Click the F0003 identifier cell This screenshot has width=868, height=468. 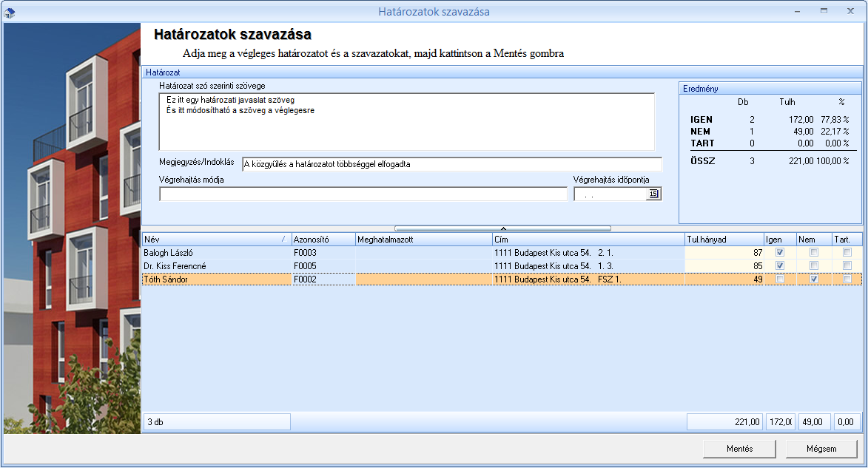tap(323, 253)
